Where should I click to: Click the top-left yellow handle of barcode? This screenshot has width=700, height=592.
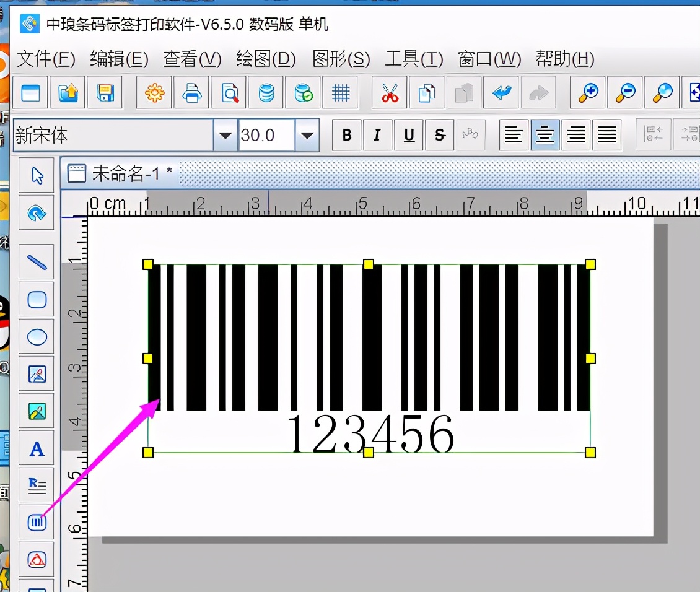(x=148, y=264)
